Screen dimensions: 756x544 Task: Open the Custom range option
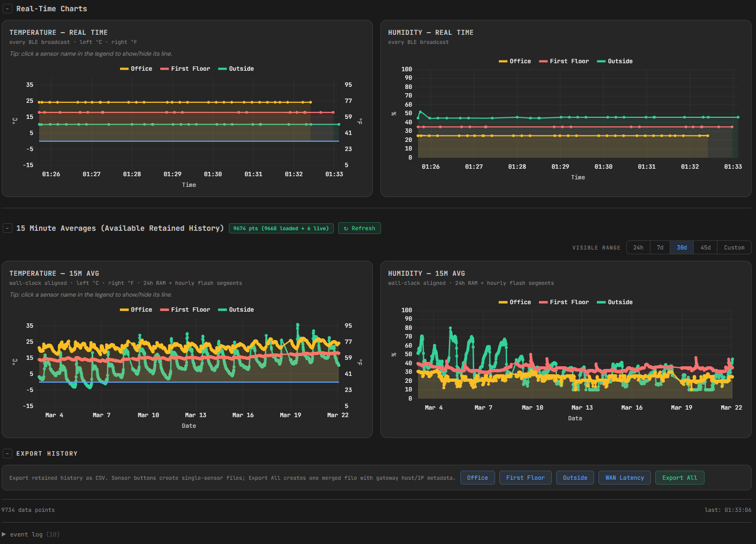point(733,247)
